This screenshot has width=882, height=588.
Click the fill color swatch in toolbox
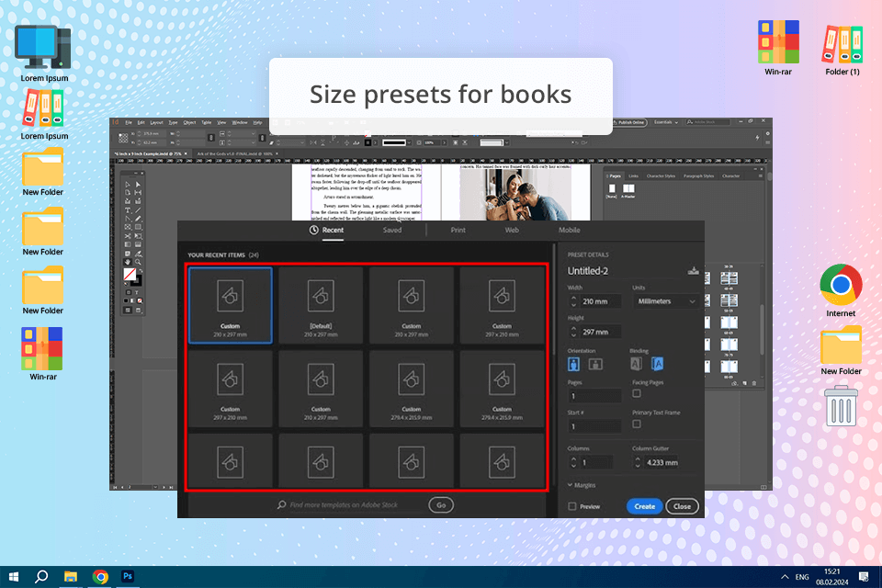tap(130, 275)
